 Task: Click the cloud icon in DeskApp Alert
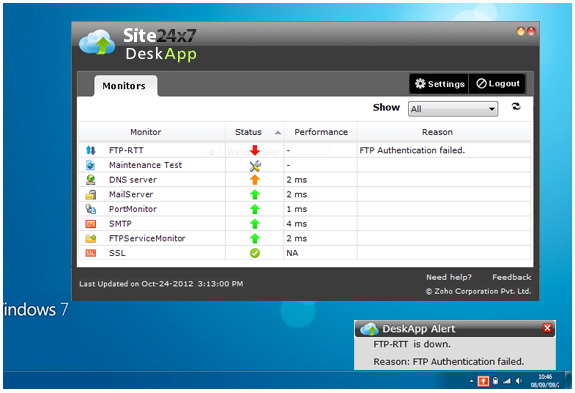[369, 329]
